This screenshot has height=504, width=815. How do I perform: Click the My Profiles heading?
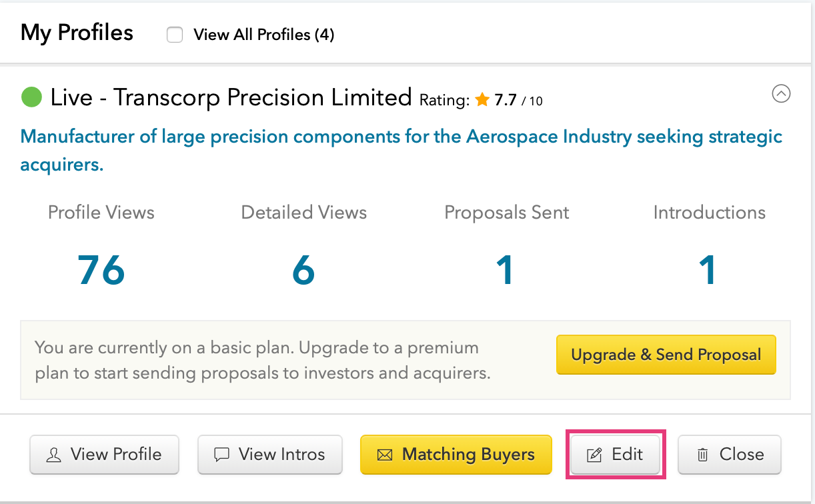coord(77,33)
